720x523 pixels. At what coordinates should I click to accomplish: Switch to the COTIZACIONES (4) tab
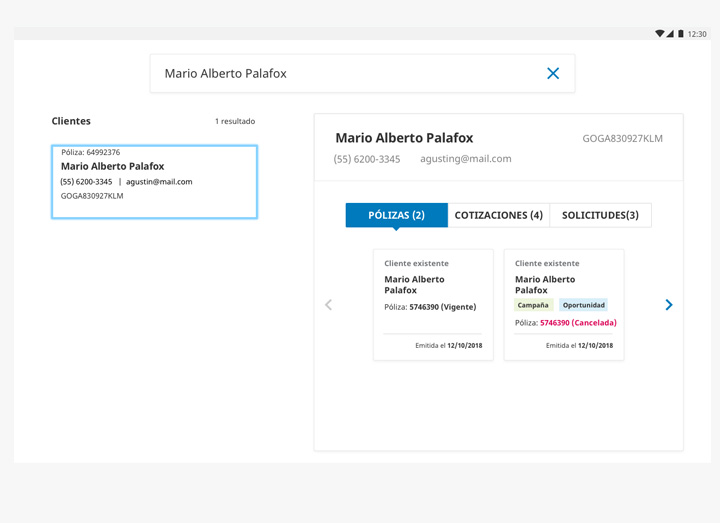pos(498,215)
